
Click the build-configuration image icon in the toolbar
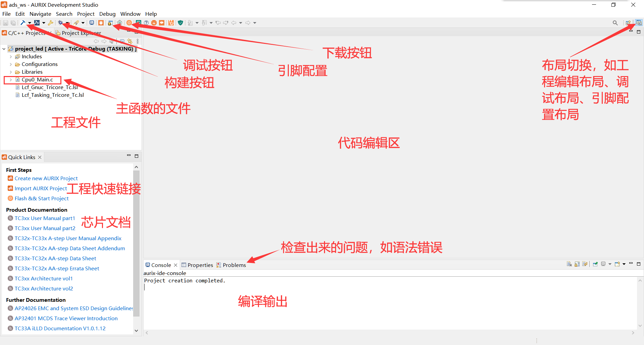point(37,23)
